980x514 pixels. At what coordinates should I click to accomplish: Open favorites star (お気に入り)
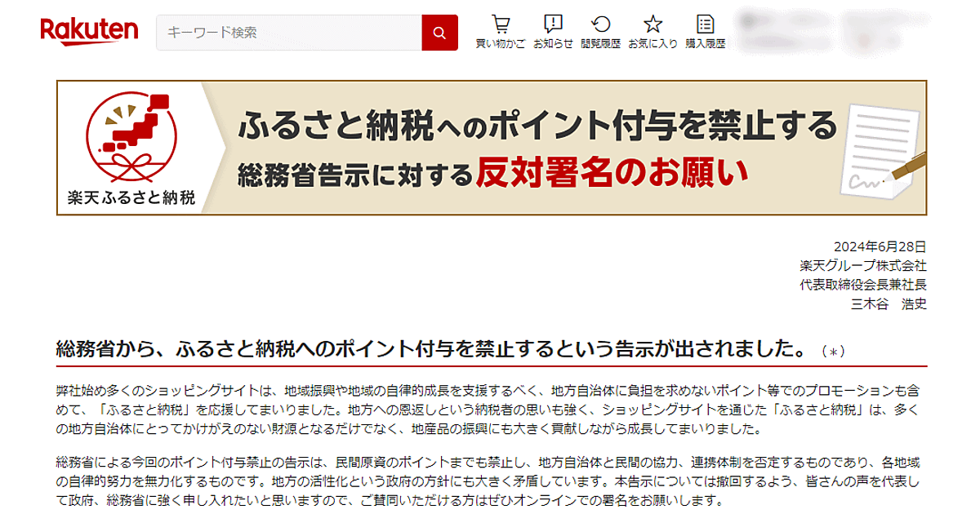[653, 32]
